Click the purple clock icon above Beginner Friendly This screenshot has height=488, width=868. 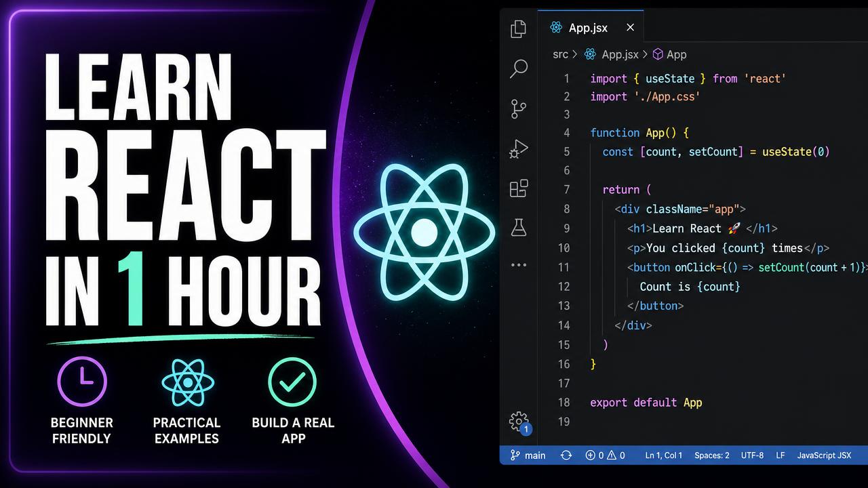point(82,382)
